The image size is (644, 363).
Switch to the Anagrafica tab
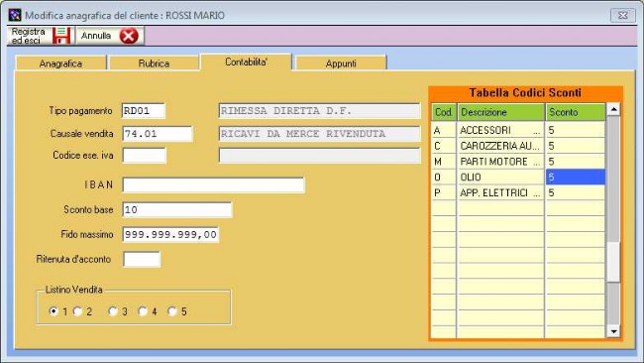[x=60, y=63]
